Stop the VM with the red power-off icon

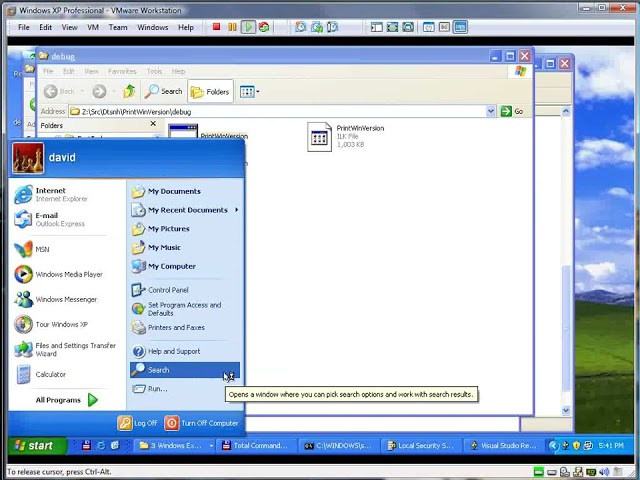[x=216, y=27]
